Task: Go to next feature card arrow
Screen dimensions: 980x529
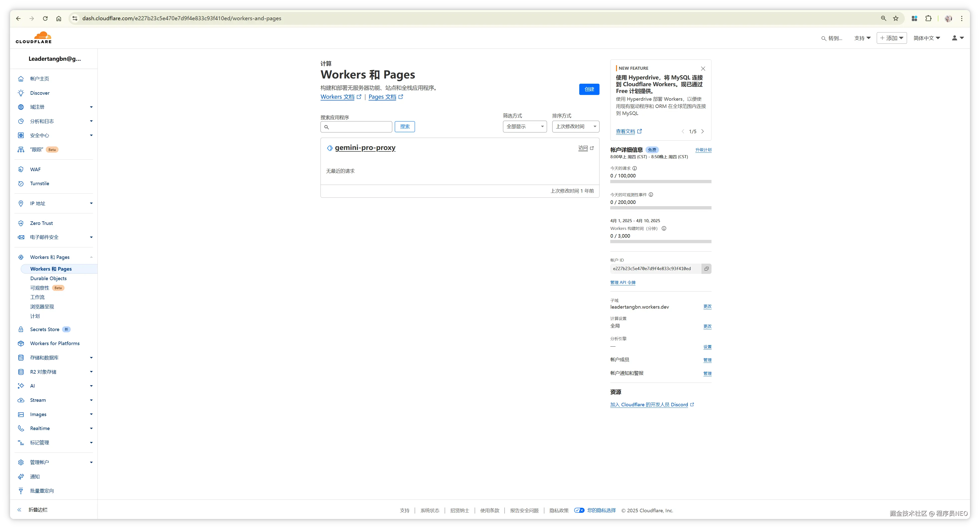Action: click(702, 131)
